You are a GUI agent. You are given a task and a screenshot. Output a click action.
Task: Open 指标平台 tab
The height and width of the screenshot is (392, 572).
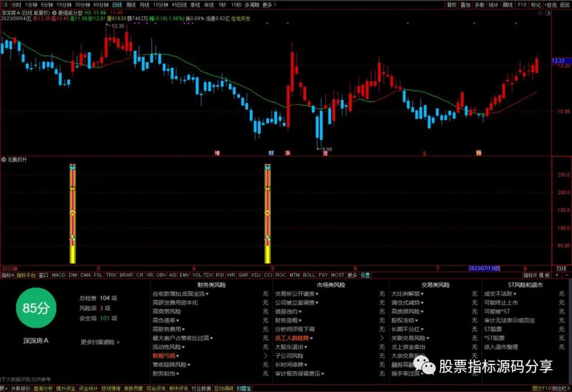(x=26, y=275)
